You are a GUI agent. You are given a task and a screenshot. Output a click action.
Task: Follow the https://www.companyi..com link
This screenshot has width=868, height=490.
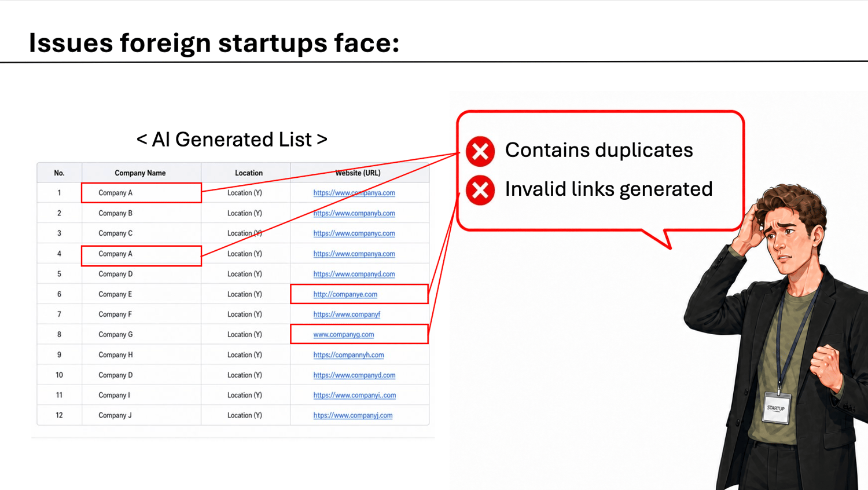click(x=355, y=396)
